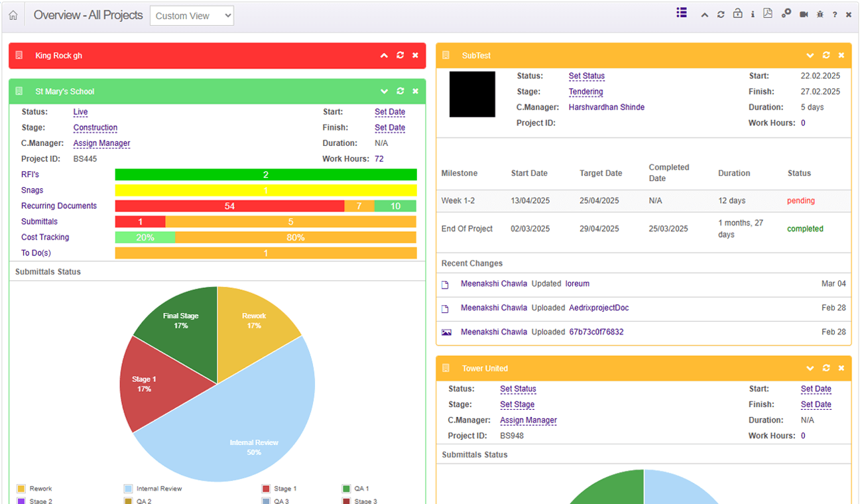Report a bug using the bug icon
Viewport: 862px width, 504px height.
click(820, 15)
